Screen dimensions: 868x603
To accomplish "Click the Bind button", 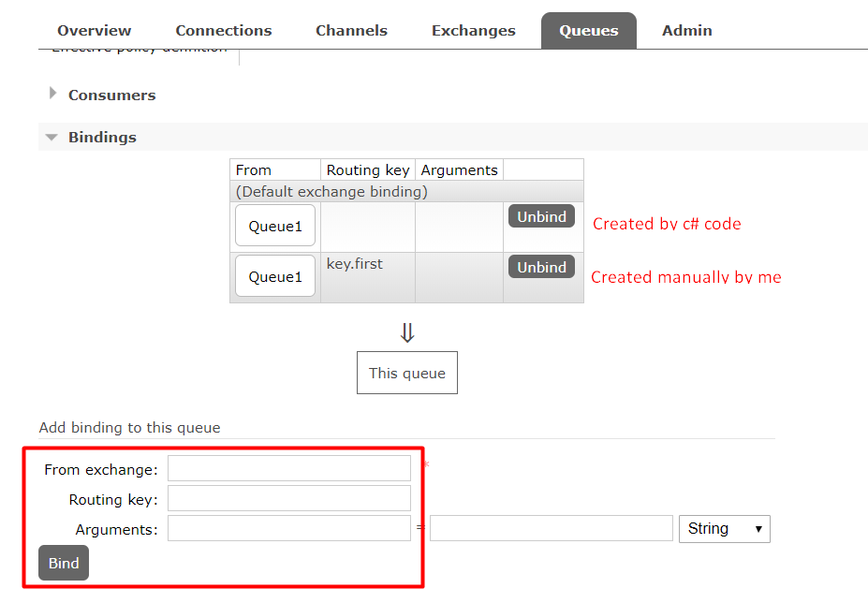I will [63, 563].
